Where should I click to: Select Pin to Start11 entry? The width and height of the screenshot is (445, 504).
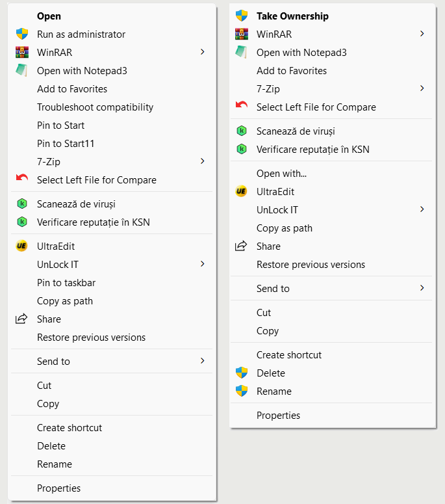[66, 143]
